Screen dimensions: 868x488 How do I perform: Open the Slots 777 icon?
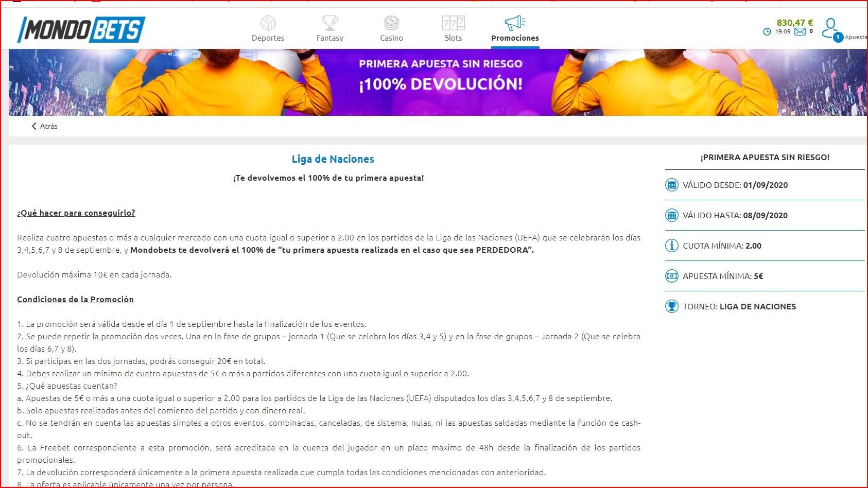(453, 23)
